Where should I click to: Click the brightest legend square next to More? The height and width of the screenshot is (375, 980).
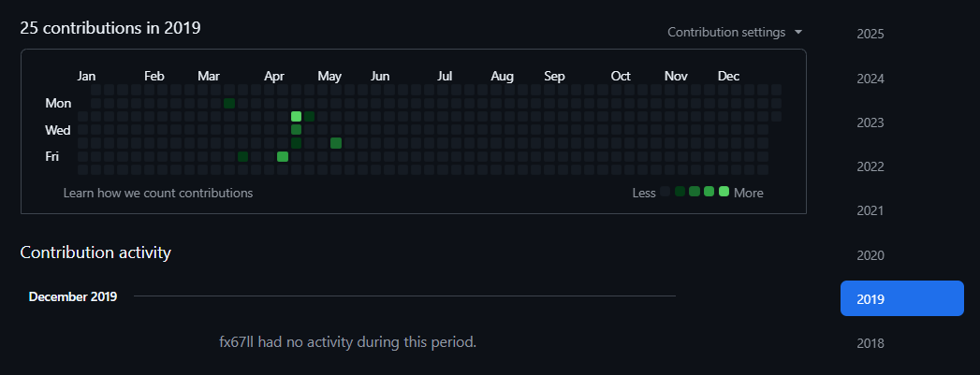724,192
